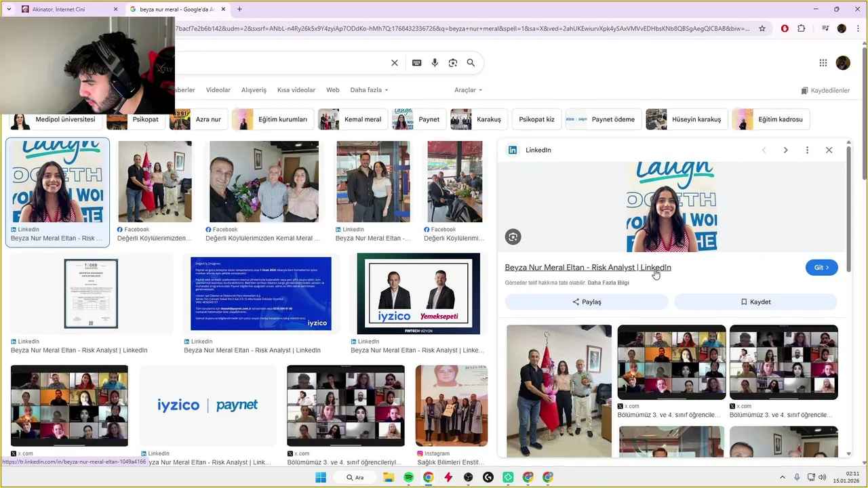This screenshot has width=868, height=488.
Task: Click the Paylaş share button
Action: (x=587, y=302)
